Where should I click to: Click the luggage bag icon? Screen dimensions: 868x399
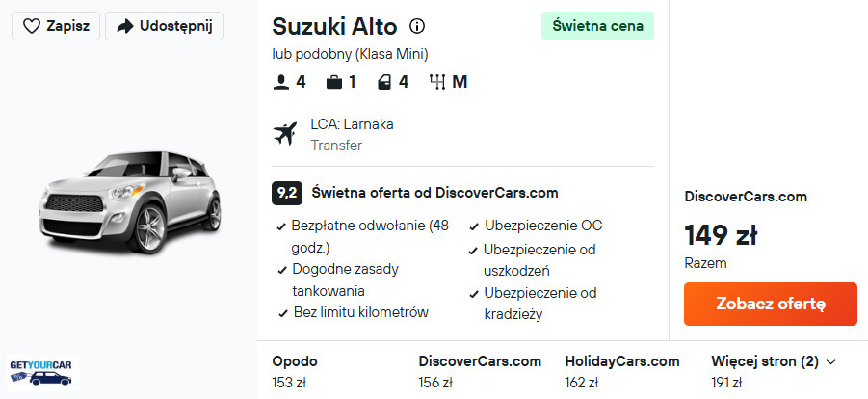point(334,83)
